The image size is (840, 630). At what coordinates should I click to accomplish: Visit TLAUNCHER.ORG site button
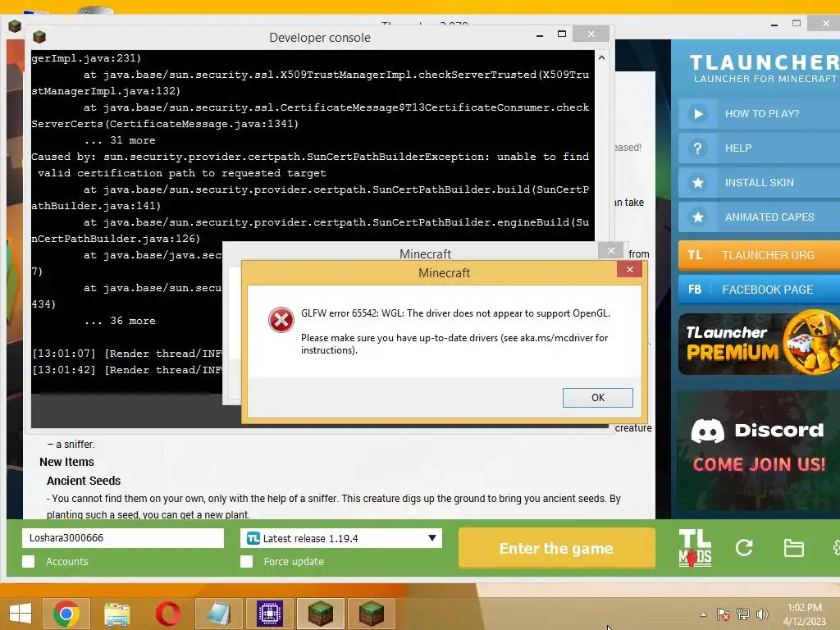click(759, 255)
